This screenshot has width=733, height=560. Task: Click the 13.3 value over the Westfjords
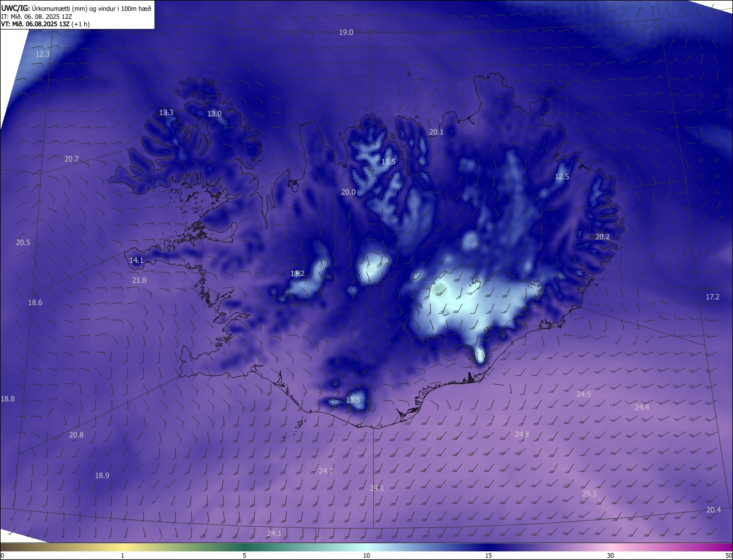pyautogui.click(x=166, y=113)
